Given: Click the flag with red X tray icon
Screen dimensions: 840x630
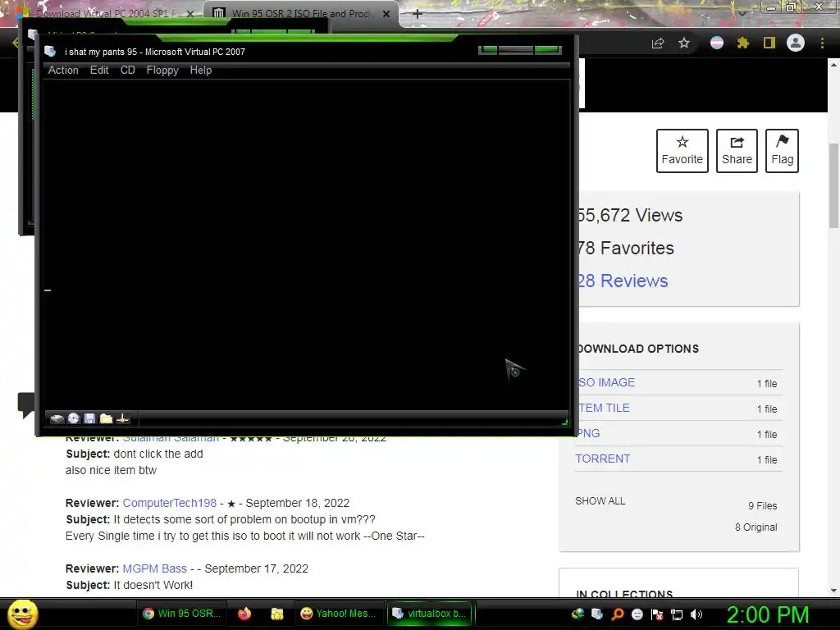Looking at the screenshot, I should click(x=657, y=614).
